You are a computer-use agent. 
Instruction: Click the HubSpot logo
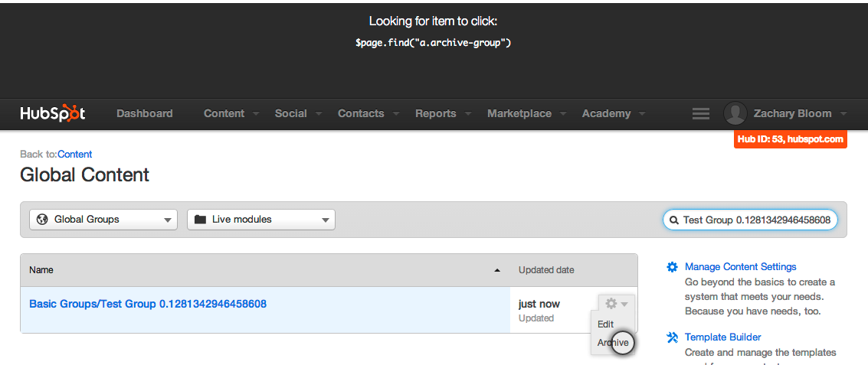(x=53, y=113)
